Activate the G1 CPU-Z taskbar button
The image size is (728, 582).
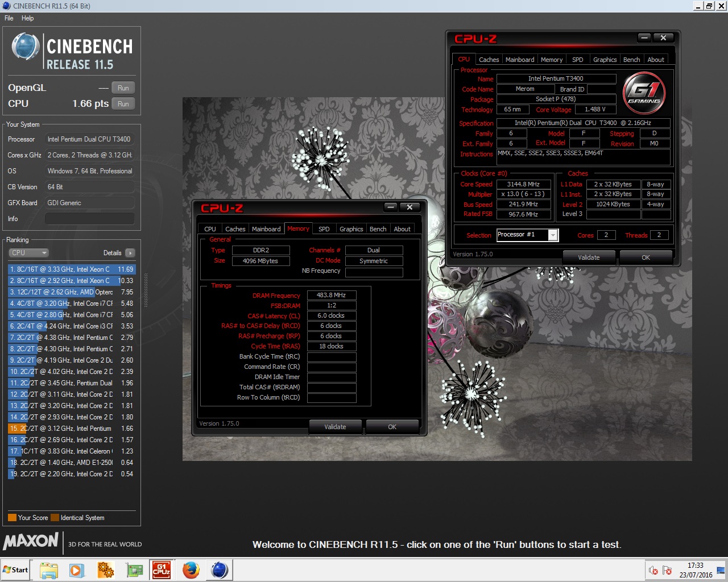pos(162,569)
